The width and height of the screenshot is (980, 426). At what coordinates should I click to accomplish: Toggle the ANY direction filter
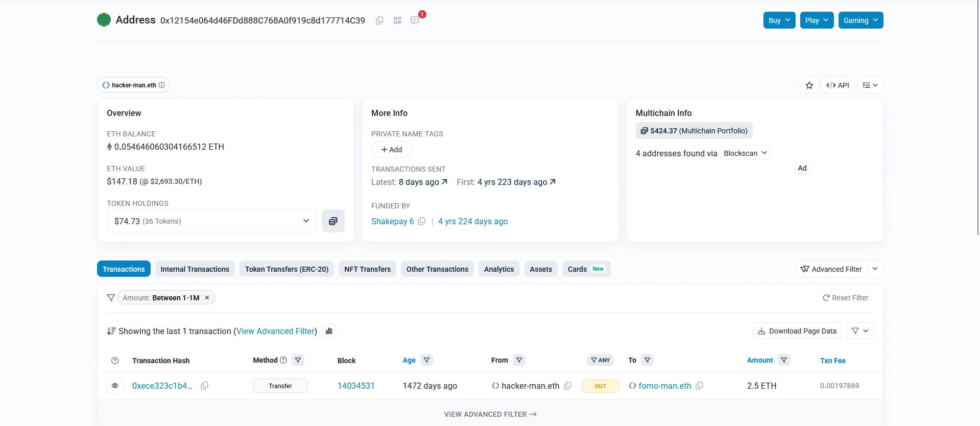(600, 360)
